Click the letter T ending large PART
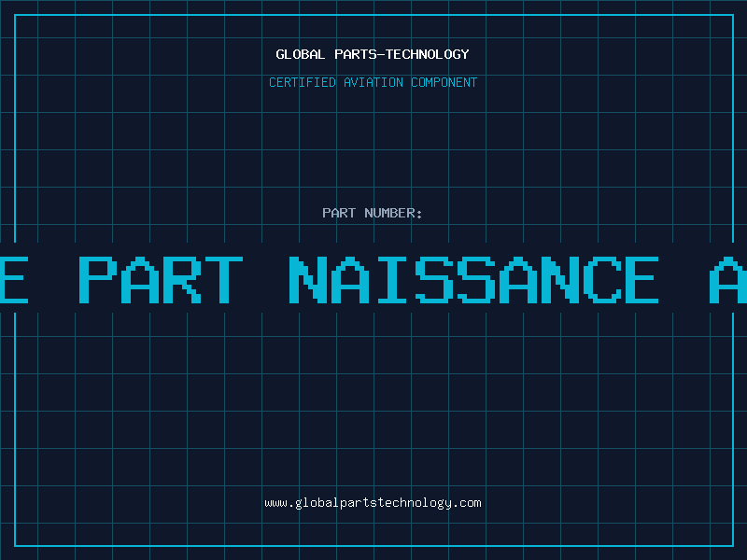The height and width of the screenshot is (560, 747). pos(224,280)
